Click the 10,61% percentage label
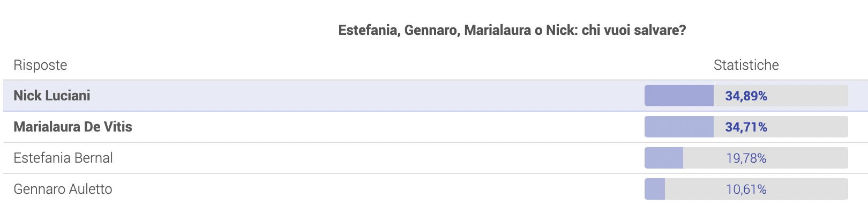868x204 pixels. pos(746,190)
